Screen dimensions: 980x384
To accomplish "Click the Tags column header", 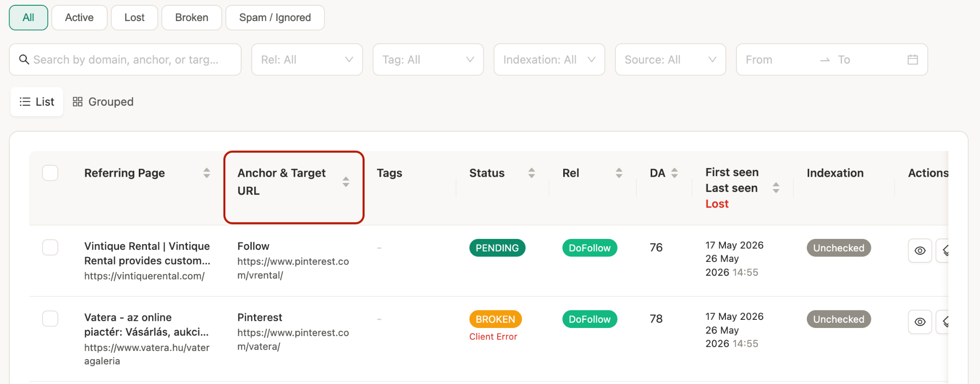I will (390, 173).
